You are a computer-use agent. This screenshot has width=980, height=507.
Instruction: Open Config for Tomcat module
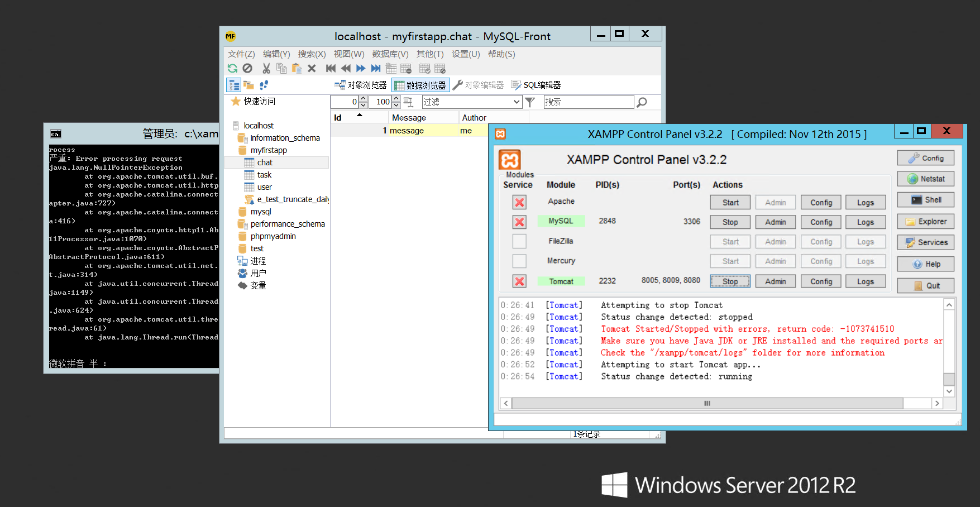coord(821,281)
